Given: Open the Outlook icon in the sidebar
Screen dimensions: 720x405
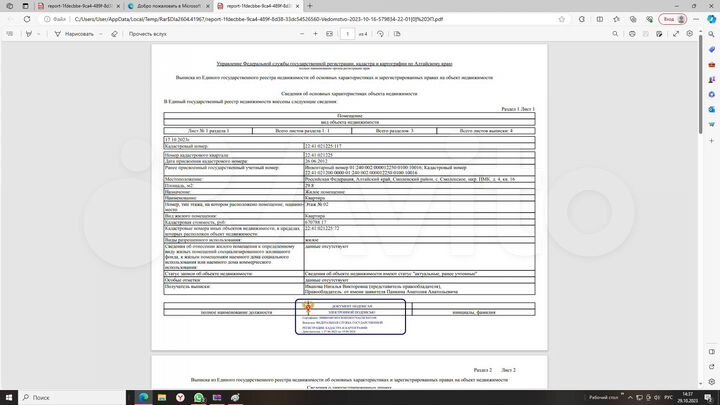Looking at the screenshot, I should (x=712, y=109).
